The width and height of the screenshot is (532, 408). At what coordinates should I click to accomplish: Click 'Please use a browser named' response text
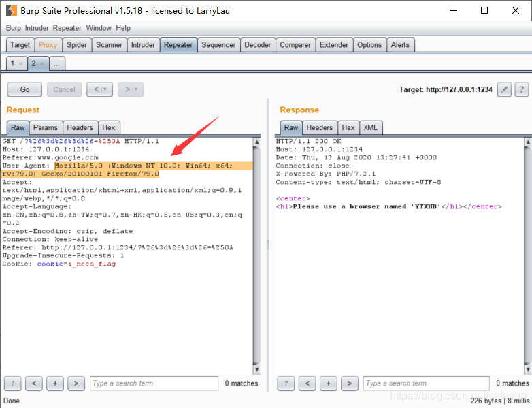[x=350, y=206]
